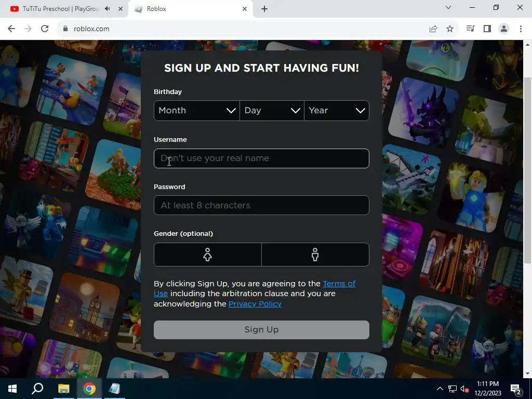This screenshot has height=399, width=532.
Task: Open the Chrome profile avatar
Action: pyautogui.click(x=504, y=29)
